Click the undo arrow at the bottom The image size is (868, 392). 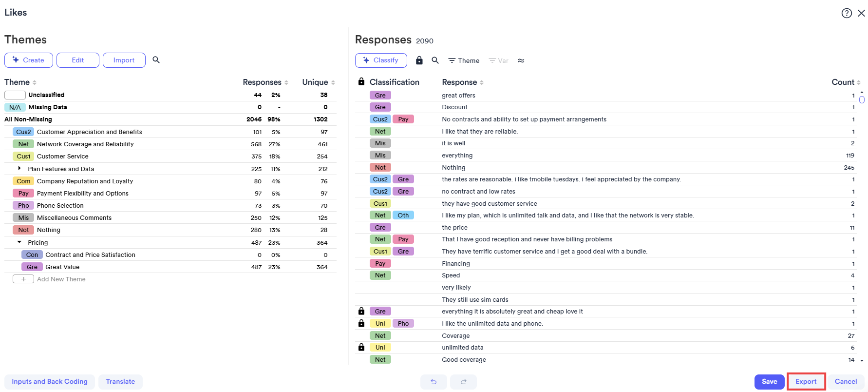click(434, 382)
